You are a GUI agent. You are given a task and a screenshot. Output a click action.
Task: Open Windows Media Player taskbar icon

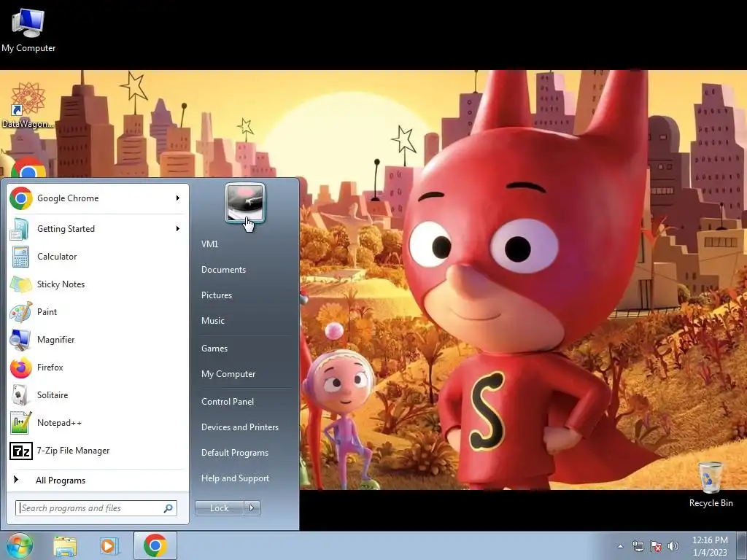click(109, 545)
